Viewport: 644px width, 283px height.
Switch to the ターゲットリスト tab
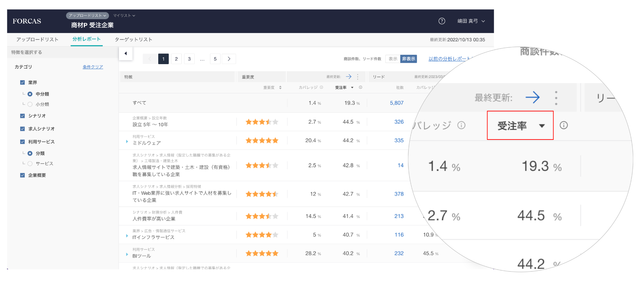click(133, 40)
